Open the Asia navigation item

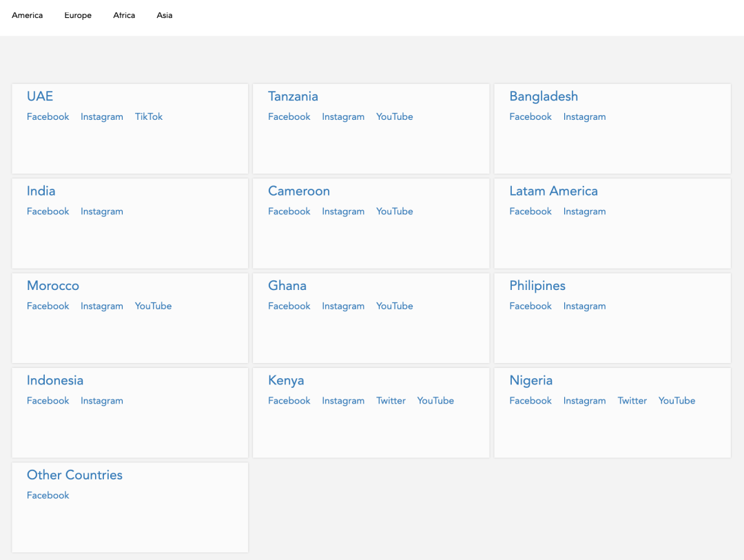point(165,15)
